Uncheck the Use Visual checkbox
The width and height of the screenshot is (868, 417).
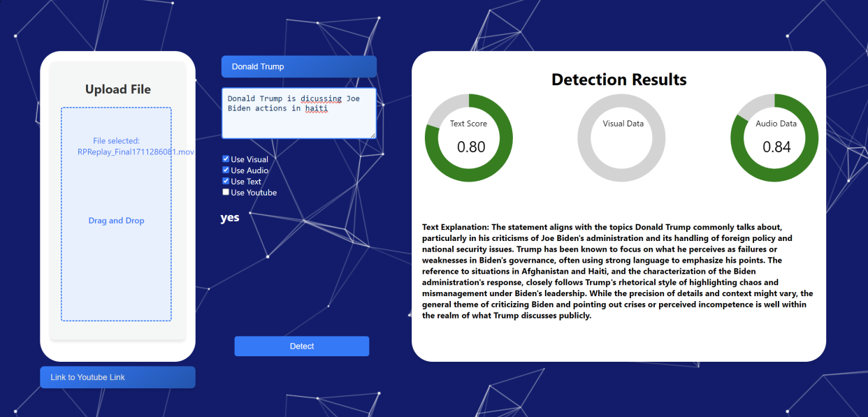click(226, 159)
